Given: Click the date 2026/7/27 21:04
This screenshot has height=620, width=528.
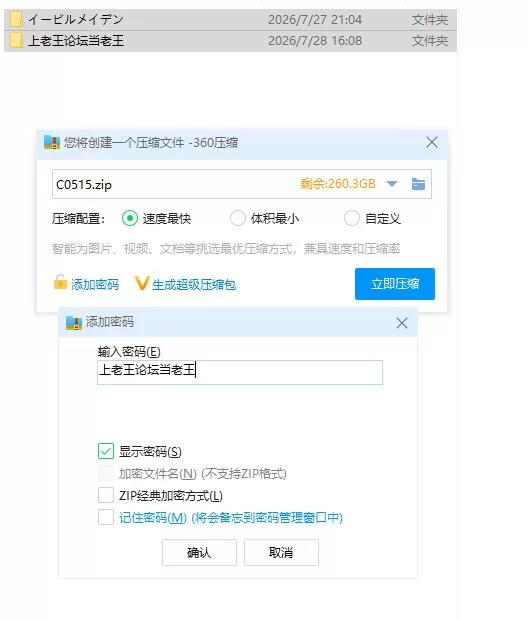Looking at the screenshot, I should click(315, 20).
